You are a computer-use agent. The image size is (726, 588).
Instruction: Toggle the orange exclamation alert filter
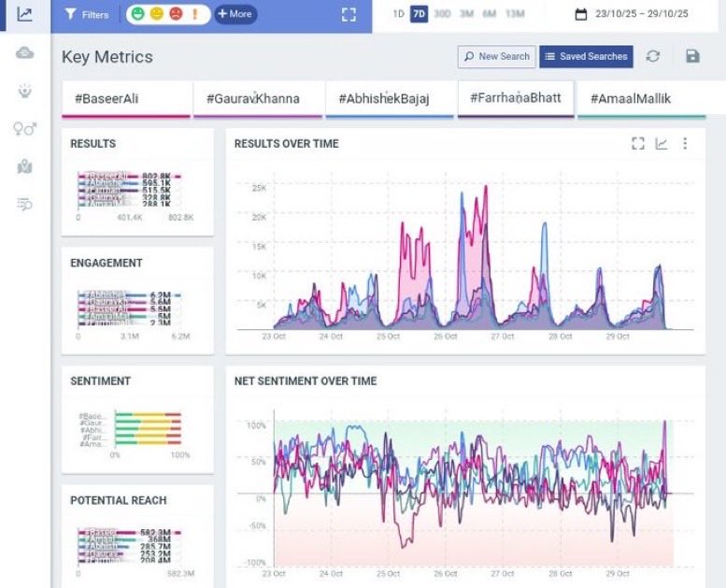195,14
